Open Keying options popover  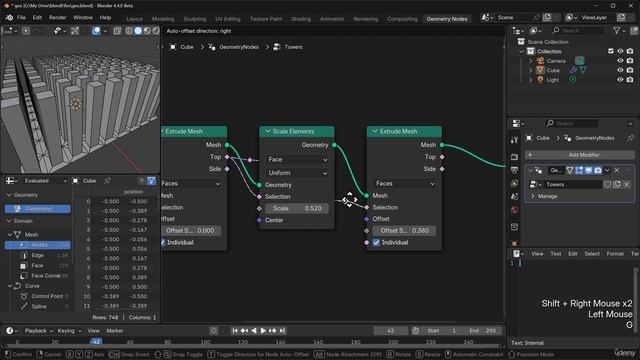[69, 331]
